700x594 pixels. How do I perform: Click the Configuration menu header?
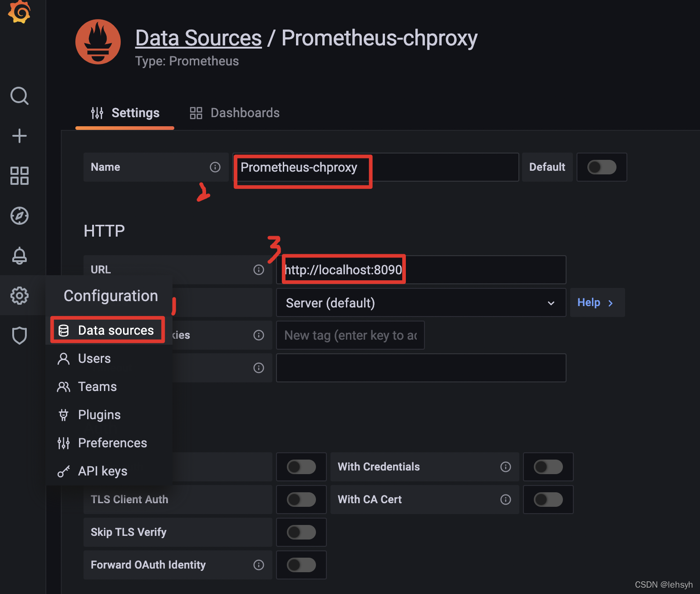coord(111,296)
